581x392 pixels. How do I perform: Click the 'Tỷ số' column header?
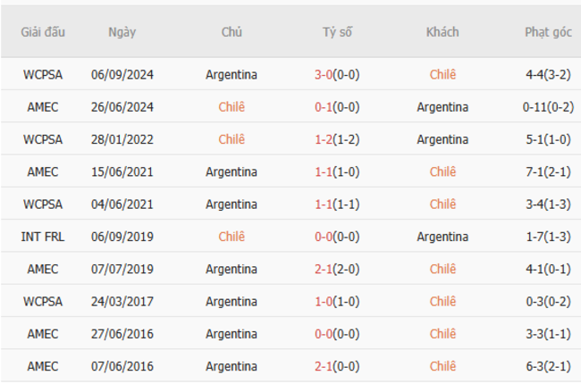(x=337, y=31)
